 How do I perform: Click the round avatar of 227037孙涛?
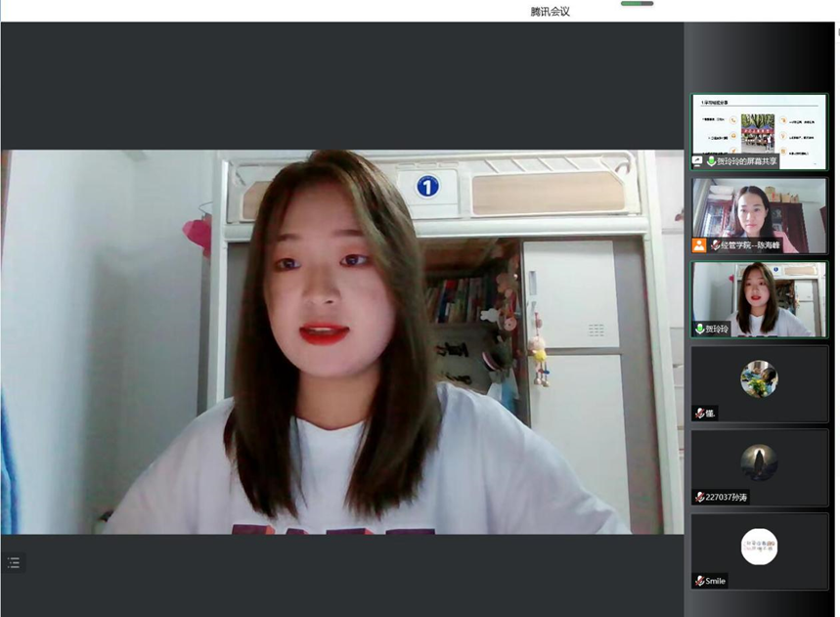point(759,463)
